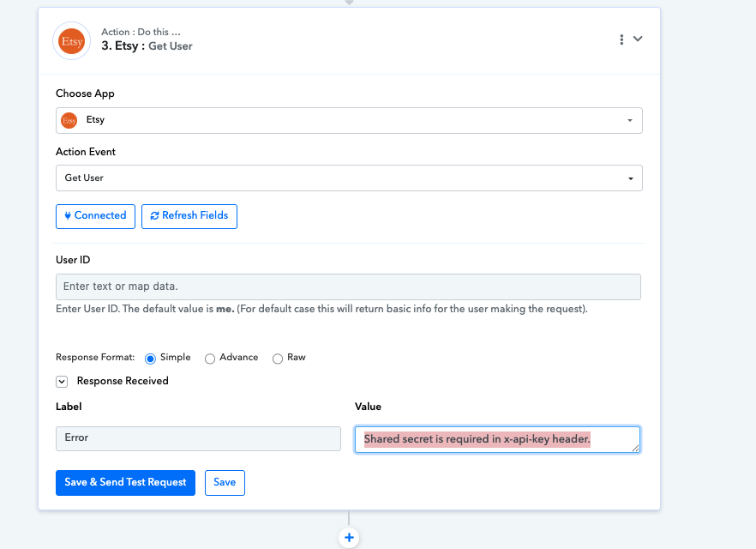756x549 pixels.
Task: Choose the Raw response format
Action: click(x=278, y=359)
